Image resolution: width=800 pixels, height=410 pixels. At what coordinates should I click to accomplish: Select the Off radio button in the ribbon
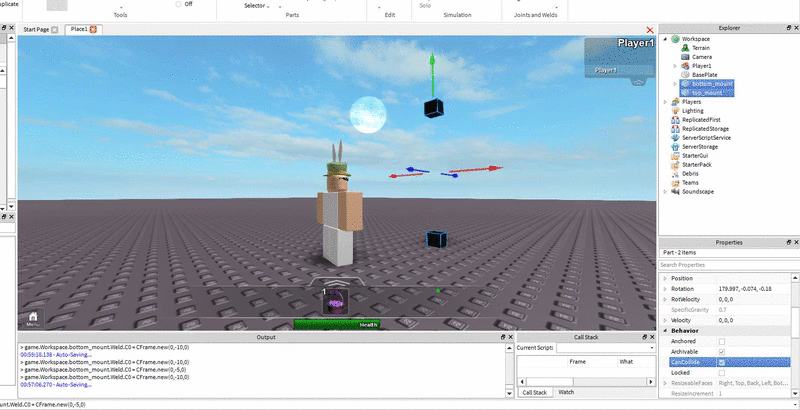(x=178, y=4)
